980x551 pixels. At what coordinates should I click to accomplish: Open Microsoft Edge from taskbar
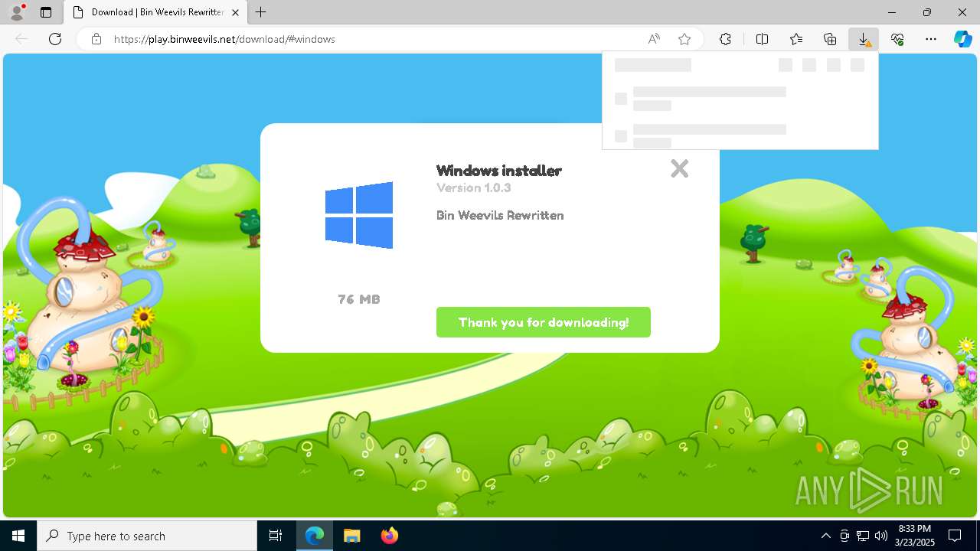pyautogui.click(x=315, y=536)
